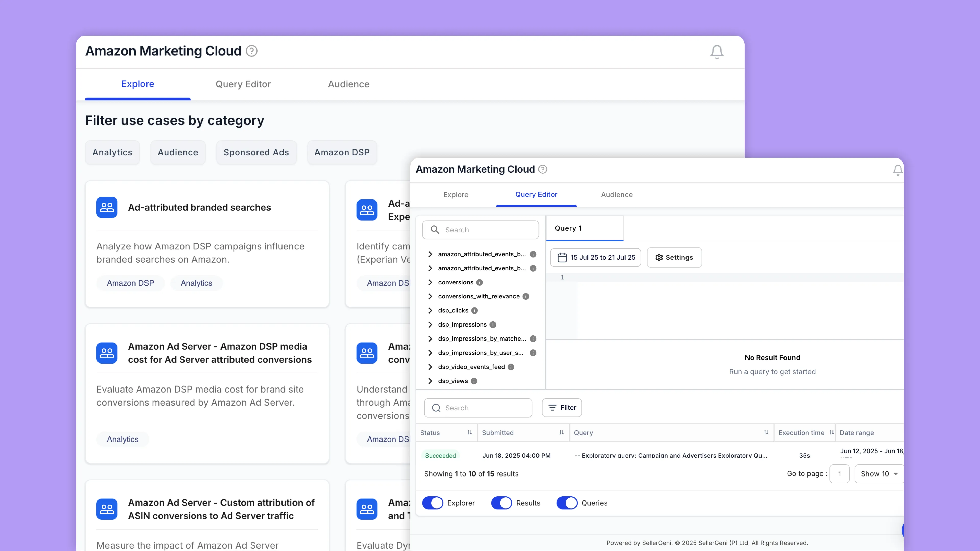Toggle the Explorer panel switch
980x551 pixels.
pyautogui.click(x=433, y=503)
